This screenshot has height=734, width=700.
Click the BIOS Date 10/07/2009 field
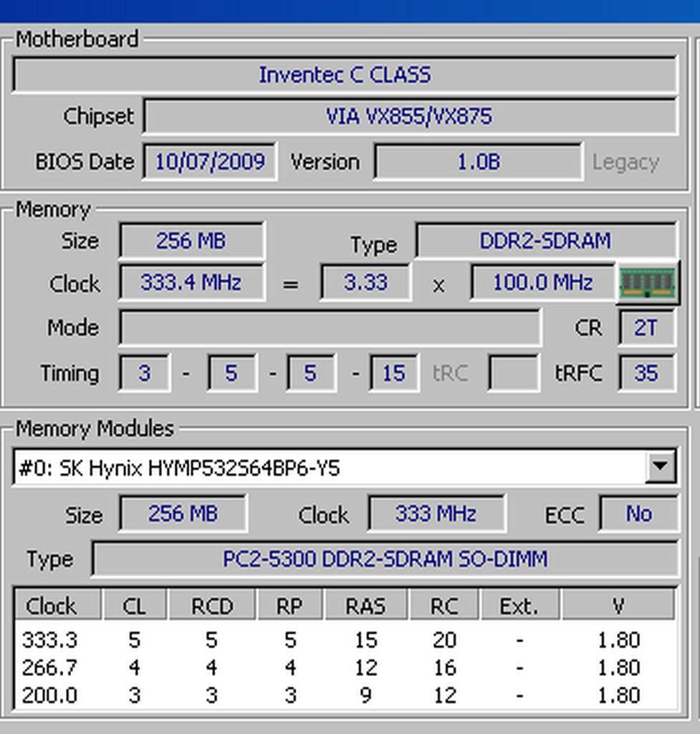point(210,161)
